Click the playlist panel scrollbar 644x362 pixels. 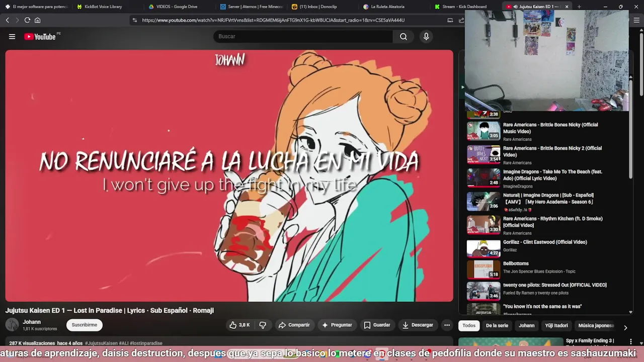[630, 128]
